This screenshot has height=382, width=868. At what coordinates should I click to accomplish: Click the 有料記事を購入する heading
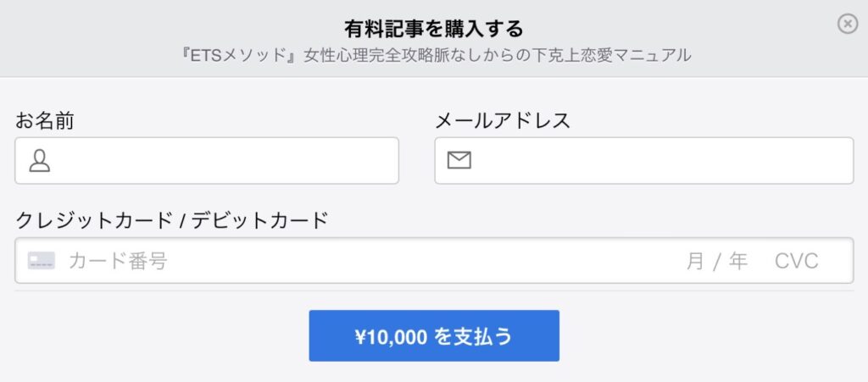pos(434,29)
